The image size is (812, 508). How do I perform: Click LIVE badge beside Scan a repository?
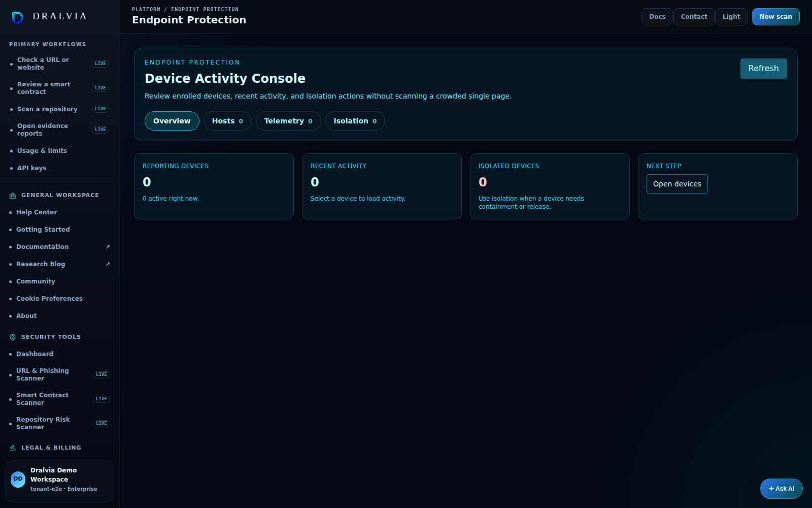[100, 109]
